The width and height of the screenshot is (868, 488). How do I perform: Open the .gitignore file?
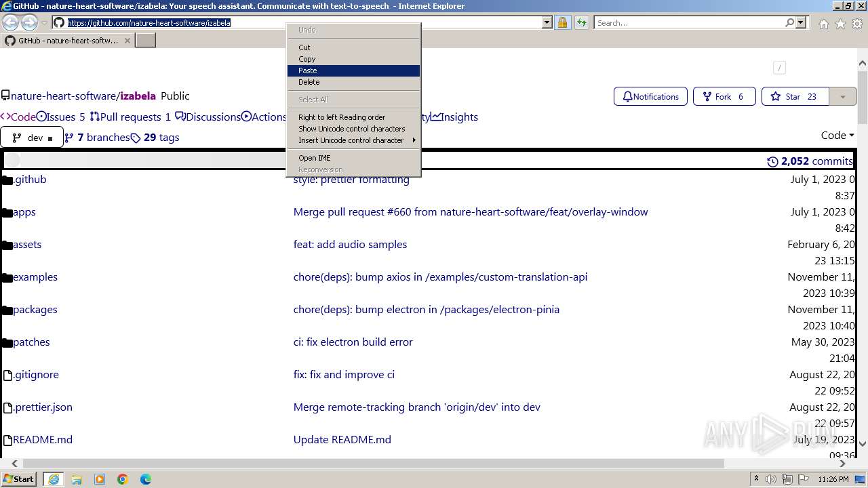pos(36,374)
